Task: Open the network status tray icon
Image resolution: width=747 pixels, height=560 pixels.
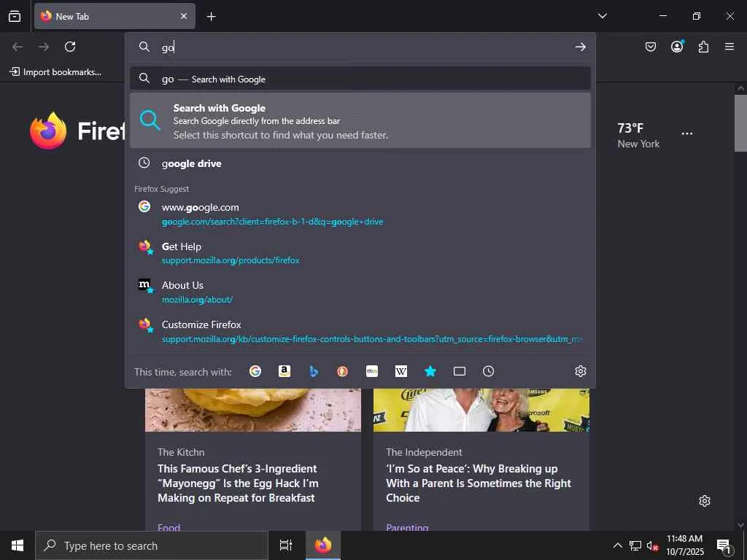Action: pyautogui.click(x=635, y=545)
